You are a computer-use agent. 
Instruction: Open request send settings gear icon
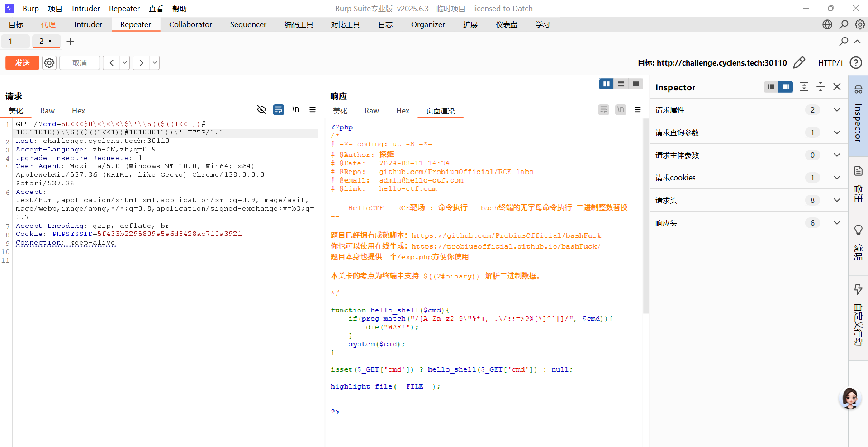coord(49,63)
